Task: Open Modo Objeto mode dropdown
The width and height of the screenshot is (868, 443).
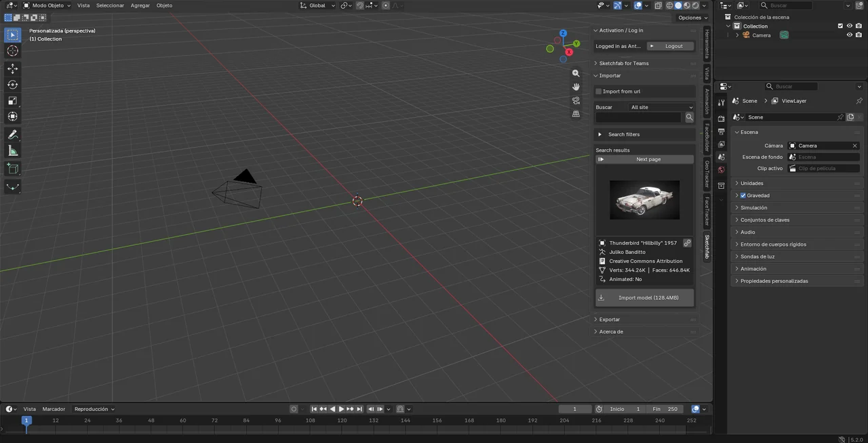Action: coord(47,5)
